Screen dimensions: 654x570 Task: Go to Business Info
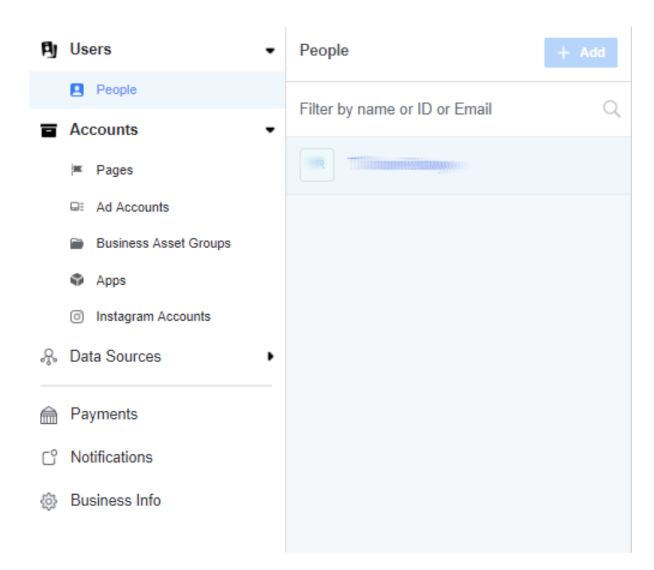[114, 500]
